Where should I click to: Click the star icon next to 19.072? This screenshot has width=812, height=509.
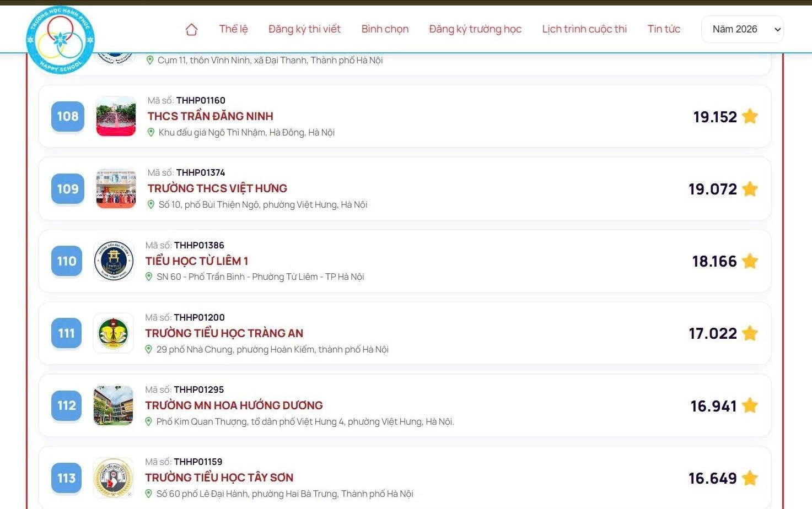coord(750,189)
